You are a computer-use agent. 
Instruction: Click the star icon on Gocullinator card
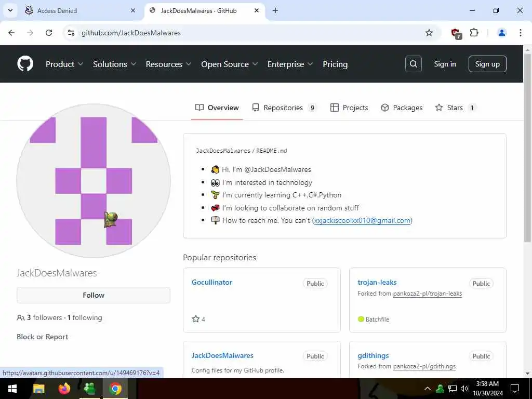pyautogui.click(x=195, y=319)
